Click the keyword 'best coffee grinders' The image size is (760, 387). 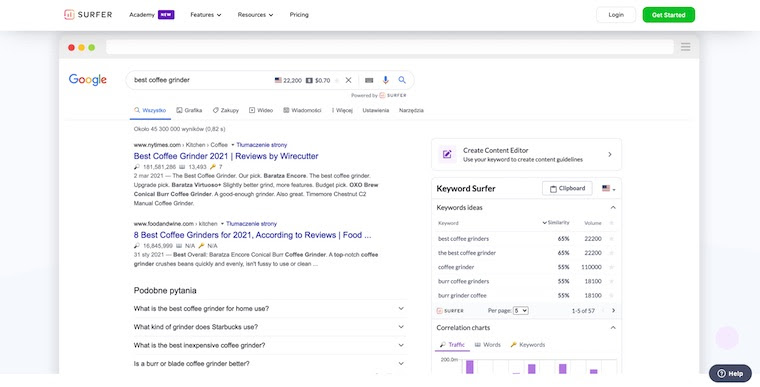(x=463, y=239)
